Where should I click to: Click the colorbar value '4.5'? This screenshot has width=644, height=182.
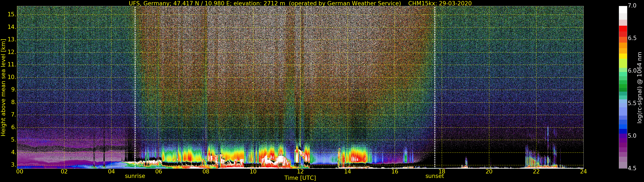[632, 168]
